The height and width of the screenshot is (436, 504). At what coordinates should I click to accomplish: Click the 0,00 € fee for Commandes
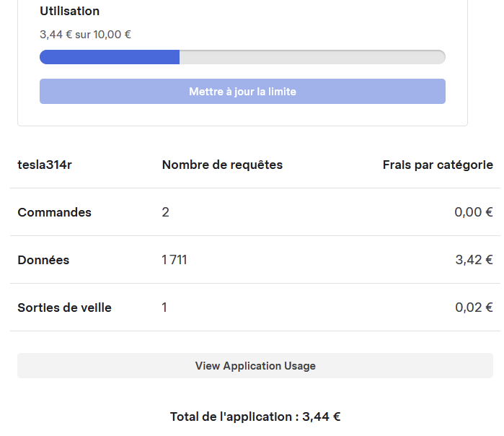[x=474, y=212]
